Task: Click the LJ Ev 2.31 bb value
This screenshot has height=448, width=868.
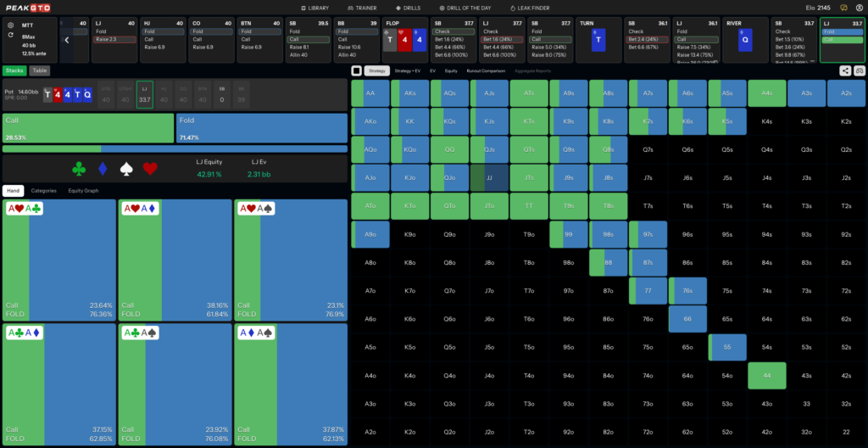Action: (x=259, y=174)
